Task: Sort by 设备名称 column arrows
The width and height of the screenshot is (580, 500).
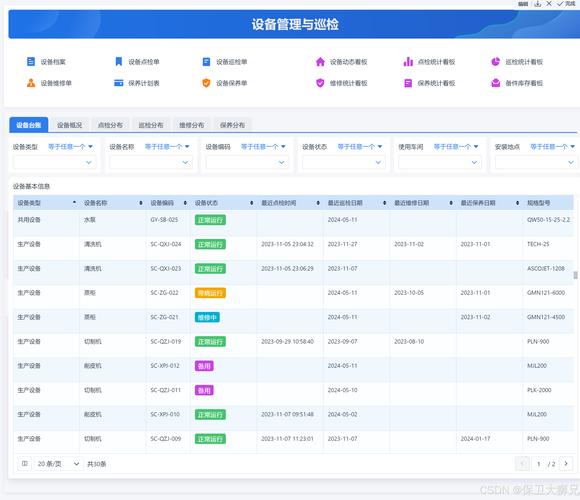Action: [141, 203]
